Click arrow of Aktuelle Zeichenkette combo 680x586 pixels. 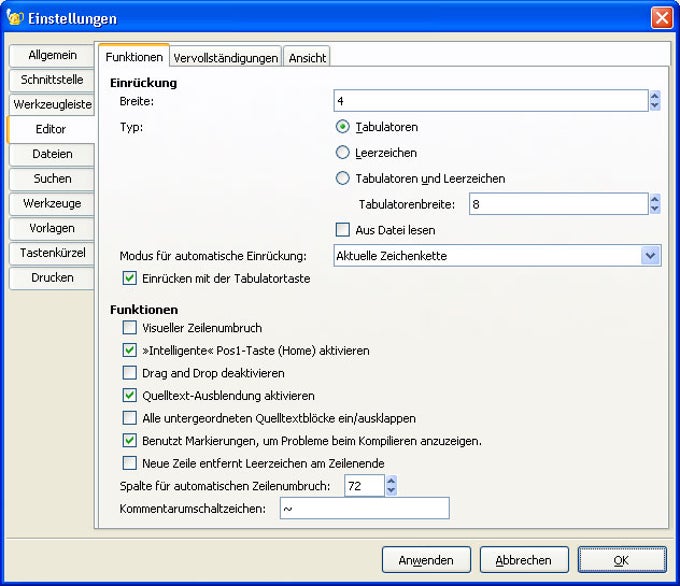650,255
